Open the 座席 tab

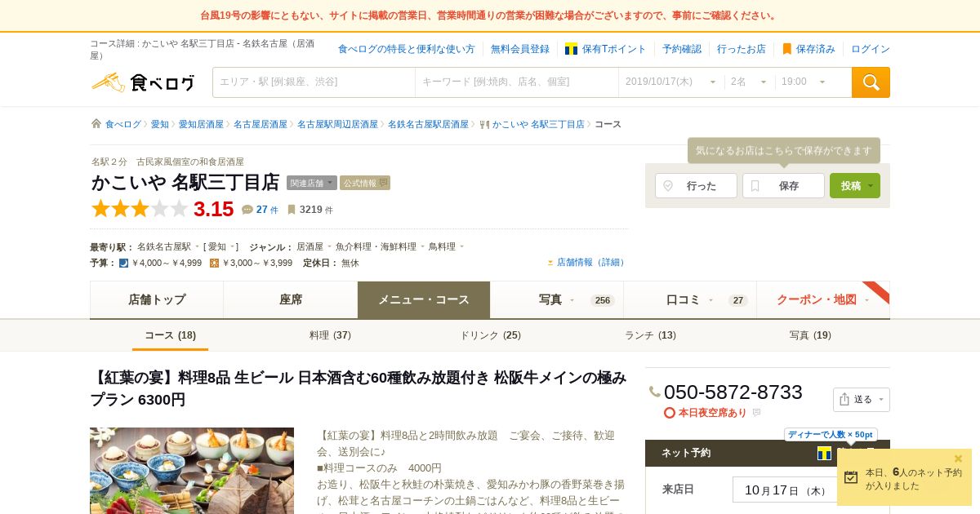coord(291,299)
